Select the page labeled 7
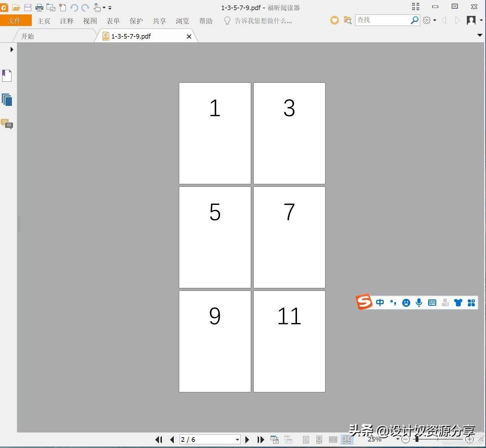Viewport: 486px width, 448px height. tap(289, 237)
